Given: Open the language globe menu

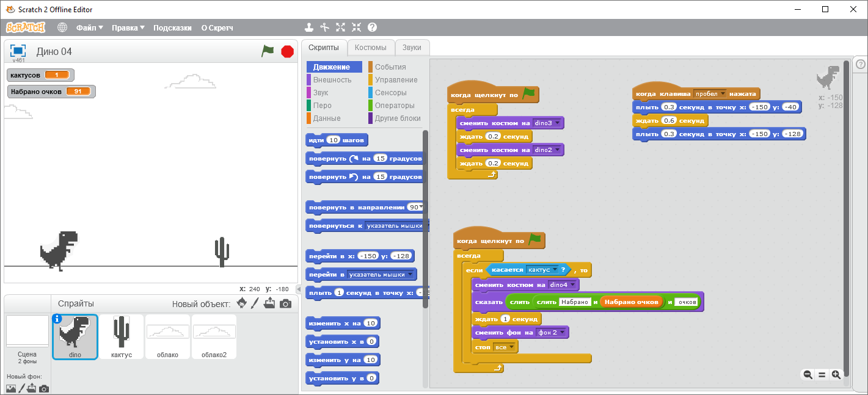Looking at the screenshot, I should (x=62, y=27).
